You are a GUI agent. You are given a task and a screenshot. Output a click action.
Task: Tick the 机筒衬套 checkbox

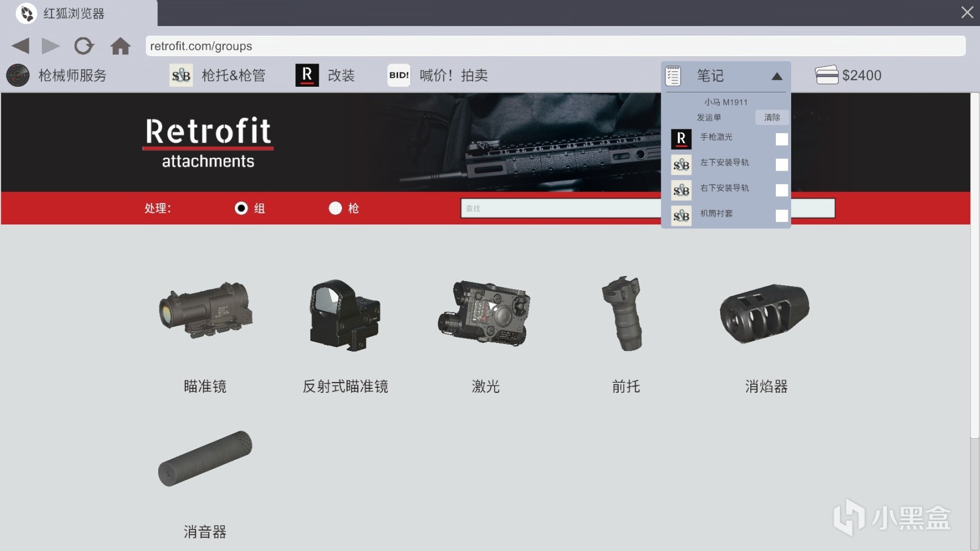782,215
